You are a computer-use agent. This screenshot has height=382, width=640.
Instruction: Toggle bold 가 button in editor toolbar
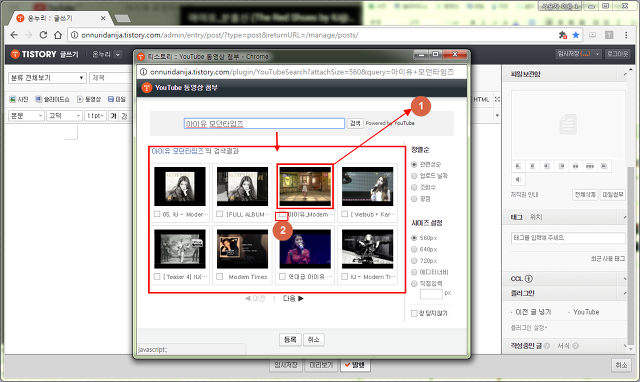point(113,116)
